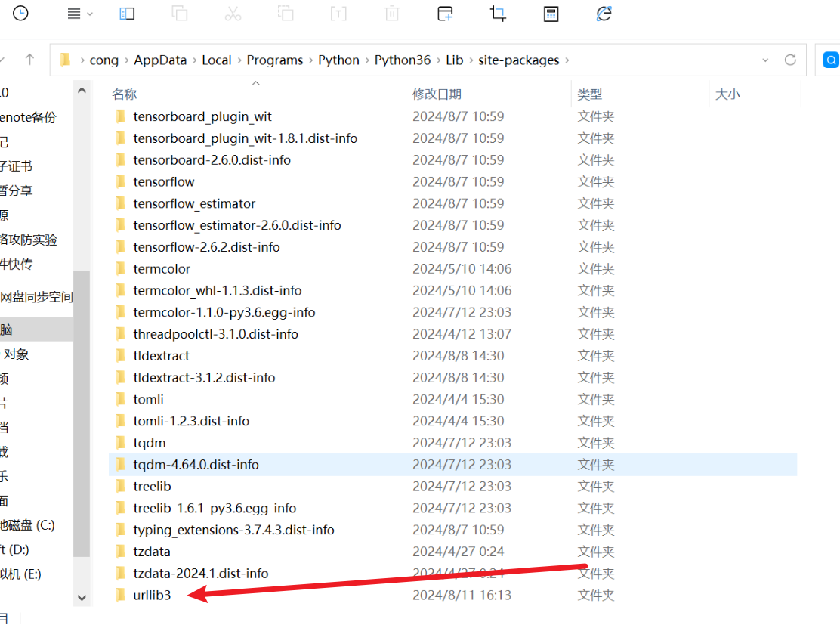The height and width of the screenshot is (628, 840).
Task: Select tensorboard_plugin_wit-1.8.1.dist-info folder
Action: tap(246, 138)
